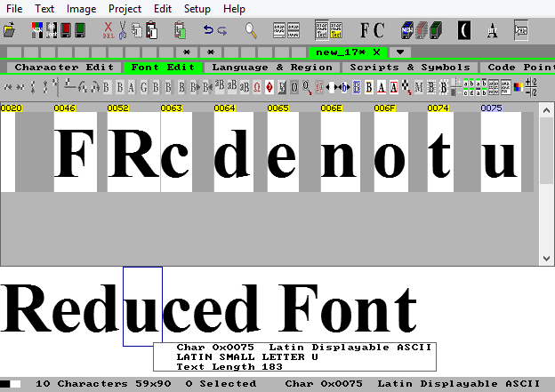Click the G glyph icon in font toolbar

(144, 87)
